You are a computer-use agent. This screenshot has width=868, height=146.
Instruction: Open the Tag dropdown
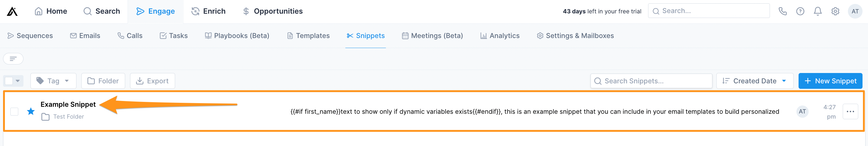coord(53,81)
